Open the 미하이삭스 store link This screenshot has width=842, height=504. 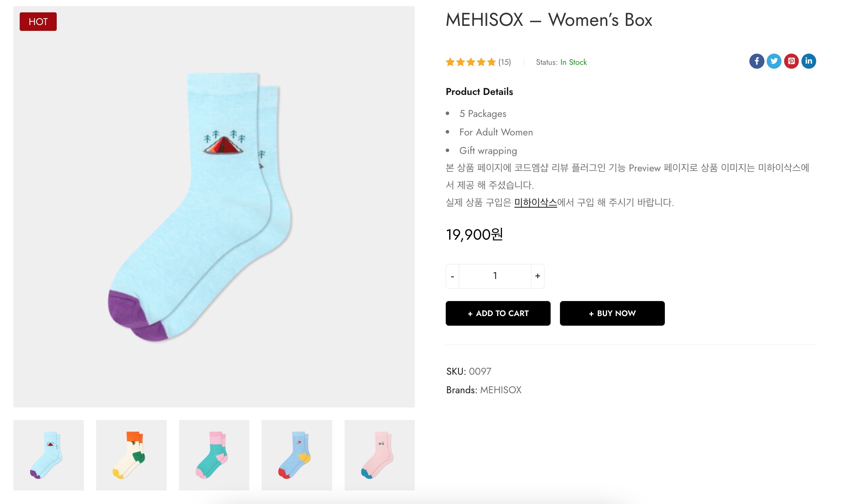pos(535,202)
